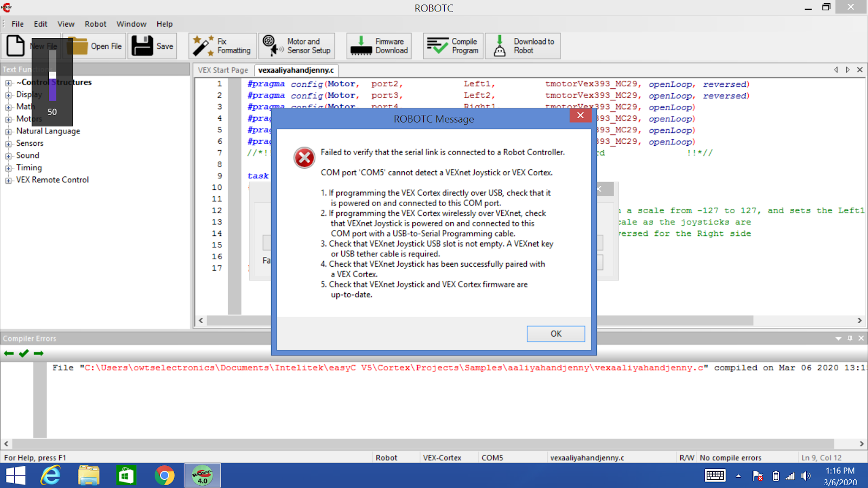The width and height of the screenshot is (868, 488).
Task: Open File folder toolbar button
Action: click(94, 46)
